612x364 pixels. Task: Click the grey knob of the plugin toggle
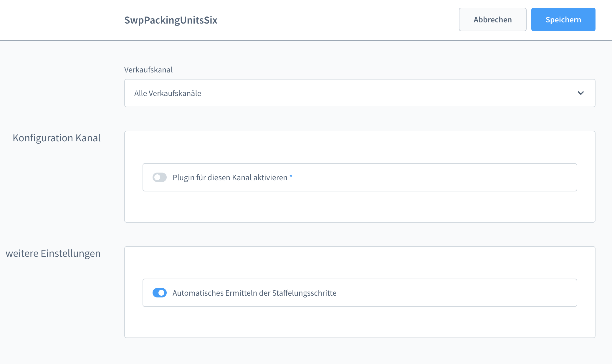(x=157, y=177)
